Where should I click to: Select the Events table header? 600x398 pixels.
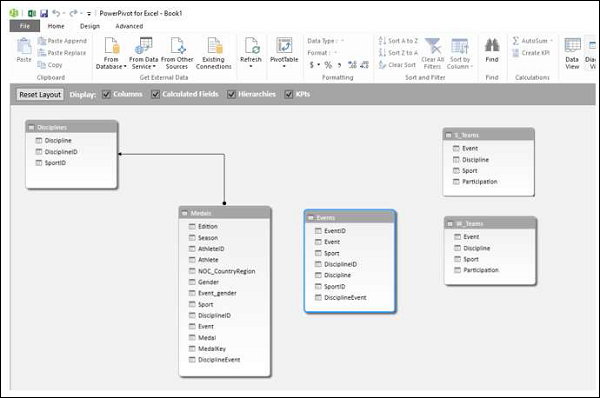coord(350,217)
